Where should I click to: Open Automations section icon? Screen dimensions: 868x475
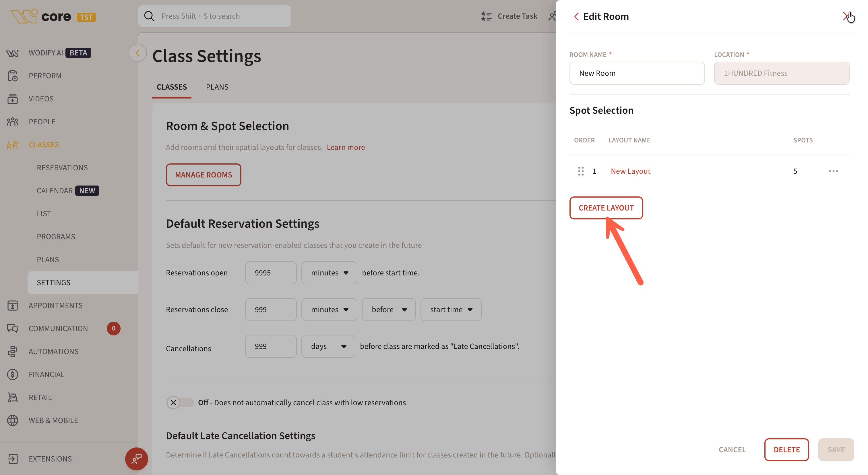click(x=12, y=351)
